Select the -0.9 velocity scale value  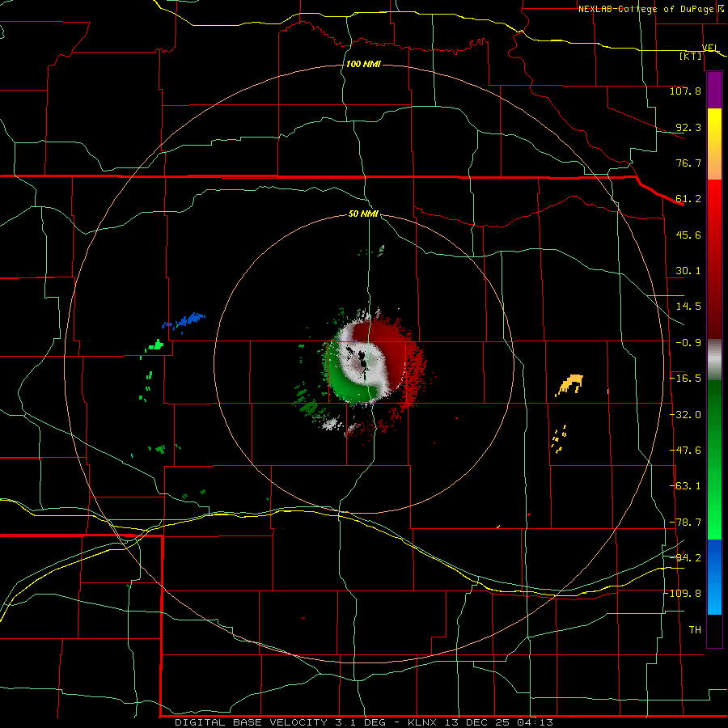pos(688,343)
